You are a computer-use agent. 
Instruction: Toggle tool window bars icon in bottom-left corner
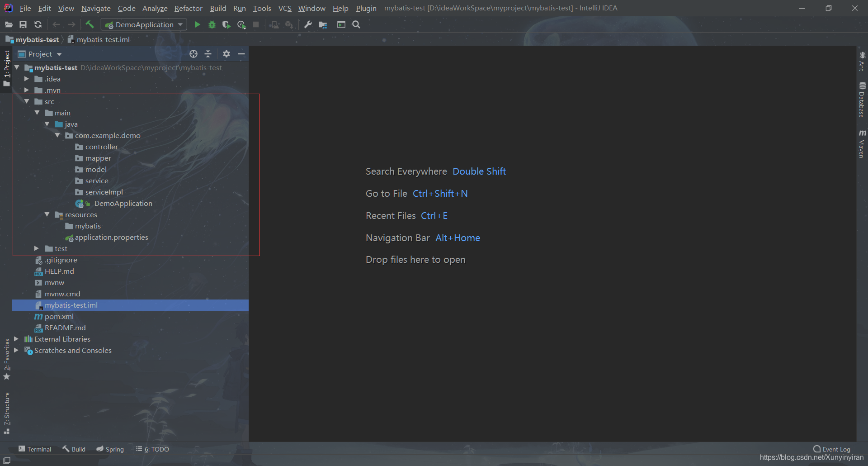(7, 460)
